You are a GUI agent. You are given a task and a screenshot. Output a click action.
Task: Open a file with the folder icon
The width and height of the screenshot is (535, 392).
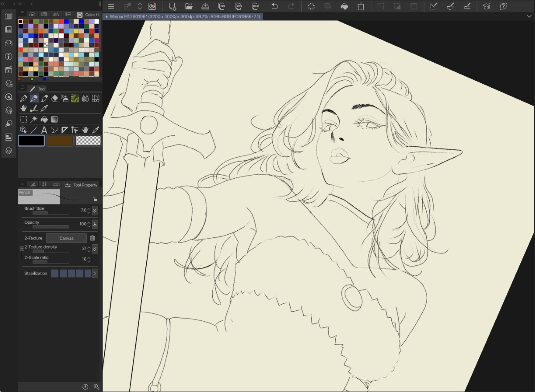click(189, 6)
